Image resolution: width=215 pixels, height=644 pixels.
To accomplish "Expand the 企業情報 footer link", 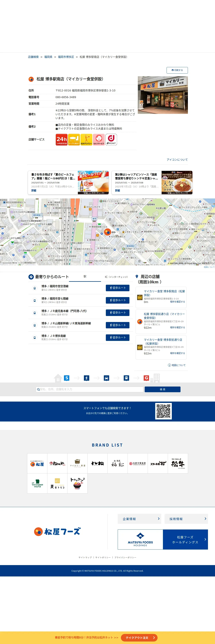I will [139, 519].
